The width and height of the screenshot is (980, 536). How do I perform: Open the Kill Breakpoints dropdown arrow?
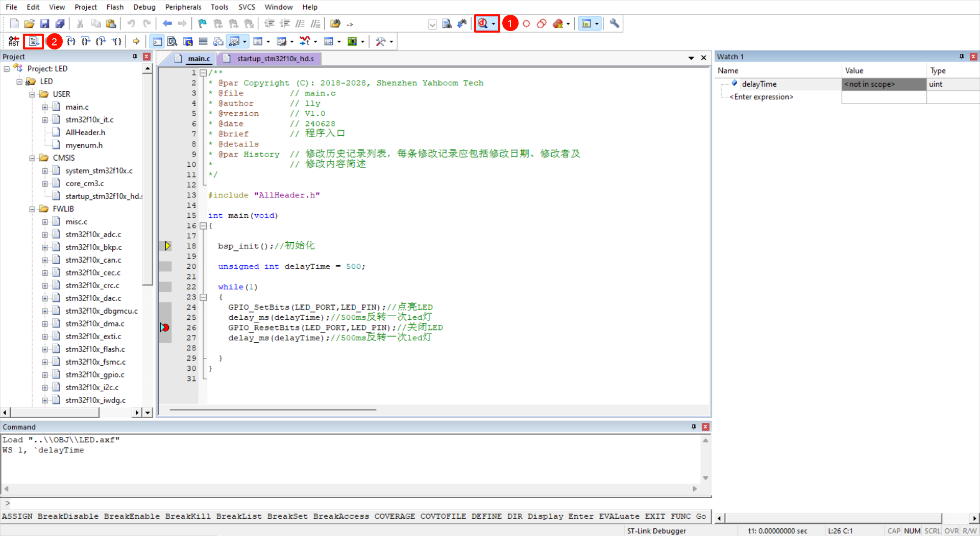(x=568, y=24)
